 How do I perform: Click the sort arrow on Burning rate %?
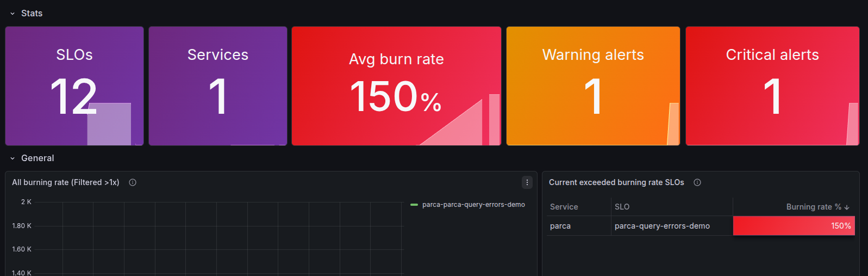[x=847, y=207]
